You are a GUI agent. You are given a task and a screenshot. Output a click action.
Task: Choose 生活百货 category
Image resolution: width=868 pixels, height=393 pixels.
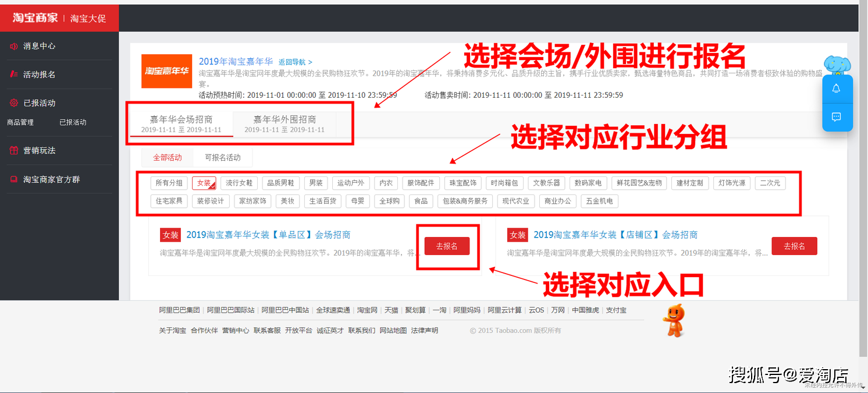(322, 201)
